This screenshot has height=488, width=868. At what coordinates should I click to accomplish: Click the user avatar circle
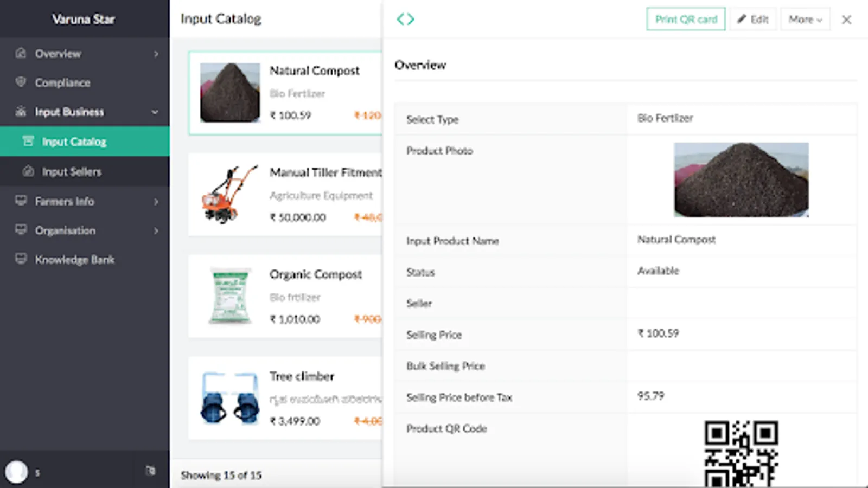point(16,472)
